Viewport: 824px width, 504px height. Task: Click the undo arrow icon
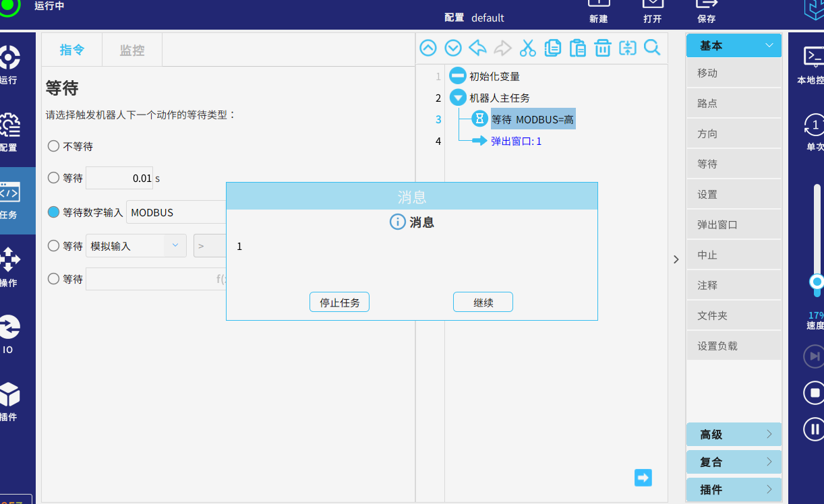pyautogui.click(x=477, y=48)
